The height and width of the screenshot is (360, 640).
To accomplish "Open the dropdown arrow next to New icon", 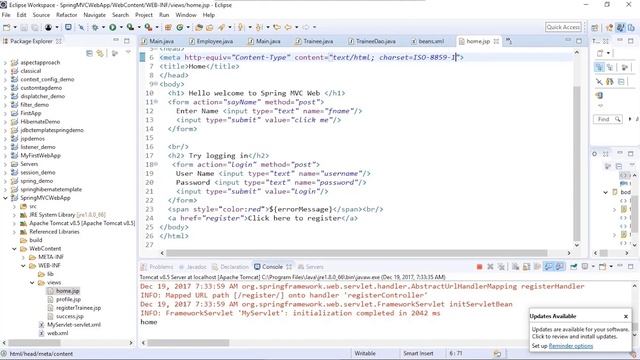I will click(x=15, y=27).
